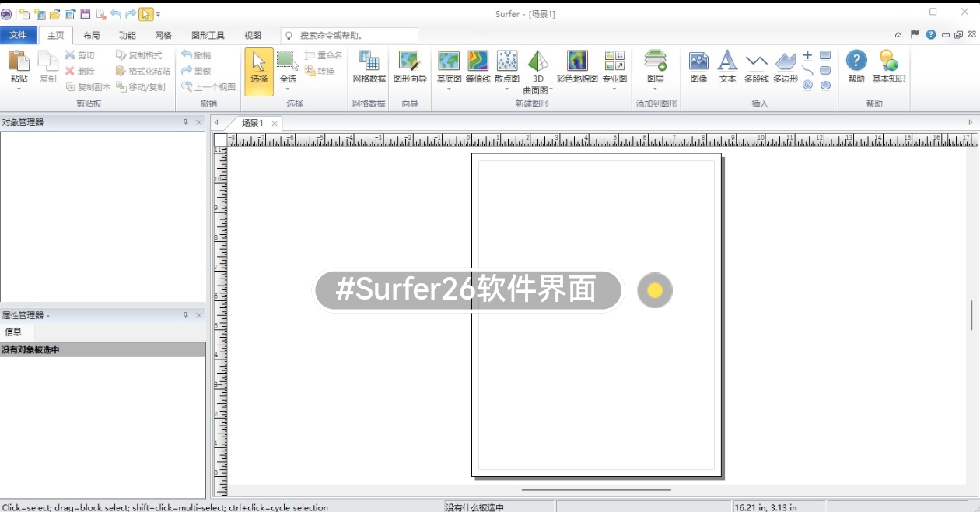Select the Rounded Rectangle insert tool
Screen dimensions: 980x512
click(825, 71)
